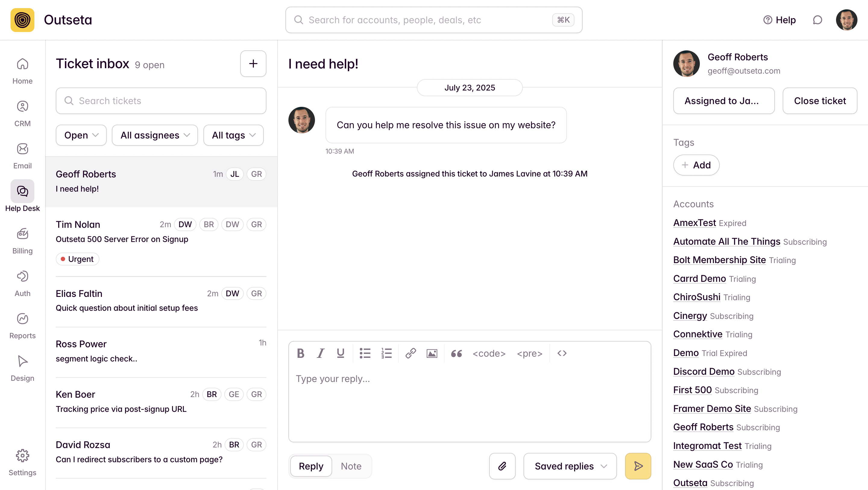The width and height of the screenshot is (868, 490).
Task: Open the Automate All The Things account link
Action: pyautogui.click(x=726, y=241)
